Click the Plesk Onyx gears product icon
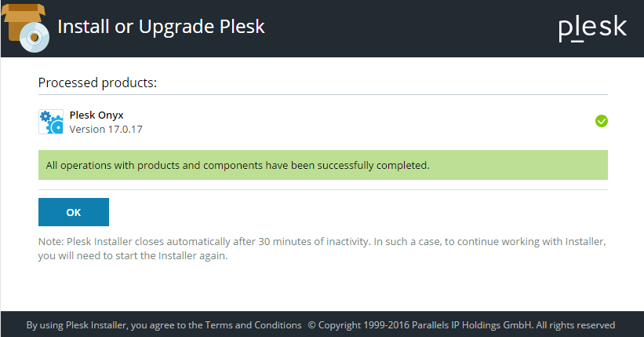The width and height of the screenshot is (644, 337). click(51, 122)
